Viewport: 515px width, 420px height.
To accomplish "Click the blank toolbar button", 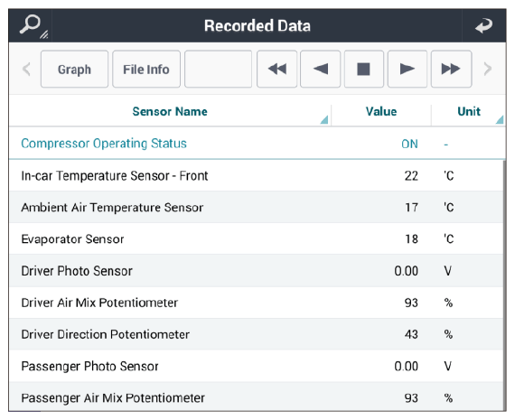I will click(x=218, y=69).
